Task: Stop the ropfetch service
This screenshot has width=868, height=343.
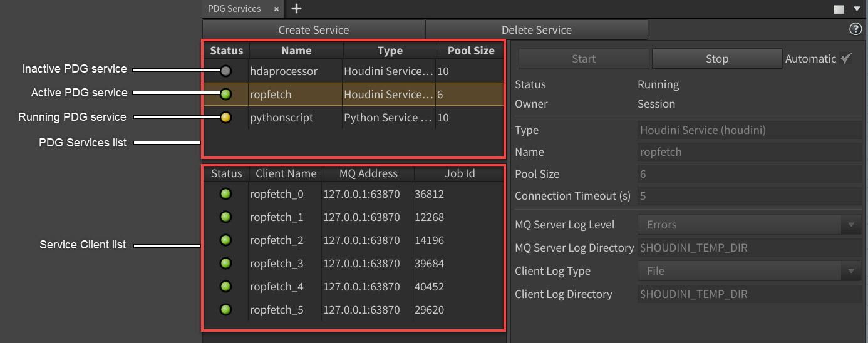Action: pyautogui.click(x=717, y=59)
